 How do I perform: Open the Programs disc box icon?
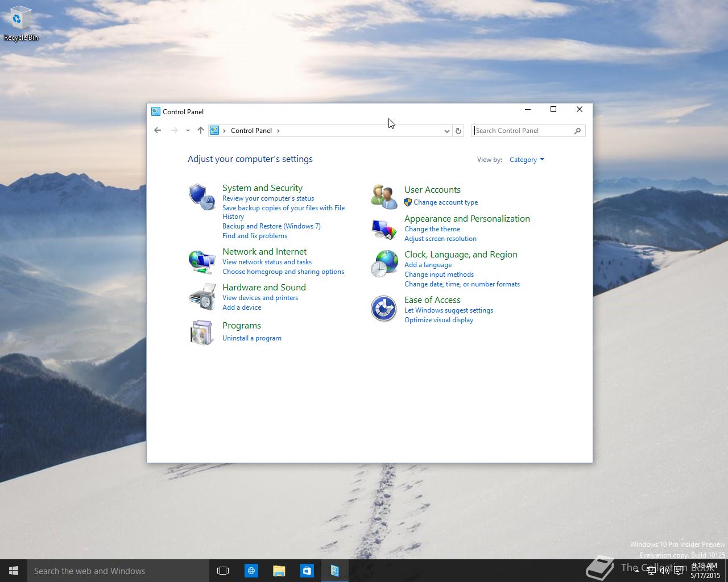[202, 332]
